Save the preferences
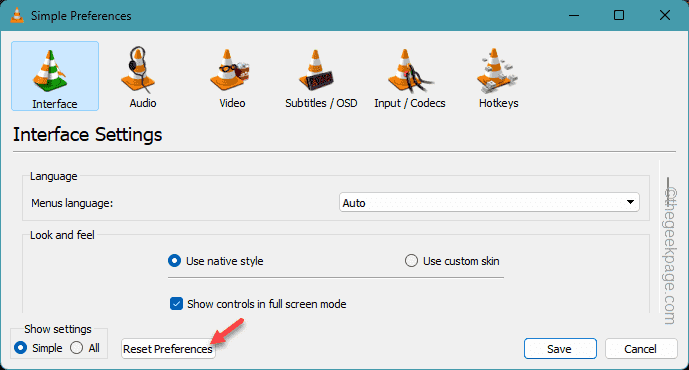Screen dimensions: 689x370 (x=560, y=349)
